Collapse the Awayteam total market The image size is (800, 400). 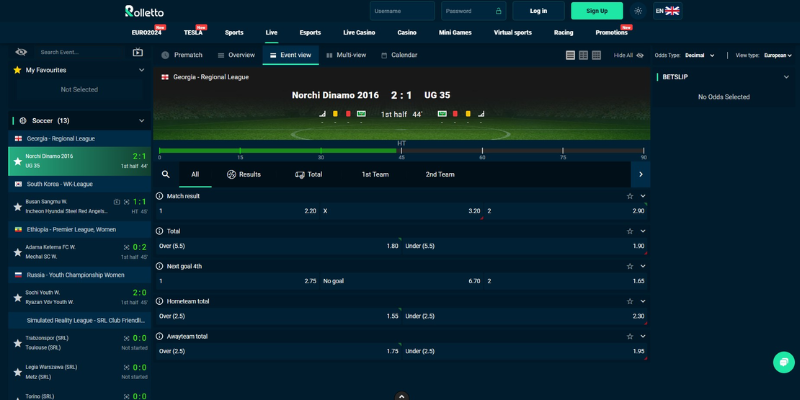point(643,337)
